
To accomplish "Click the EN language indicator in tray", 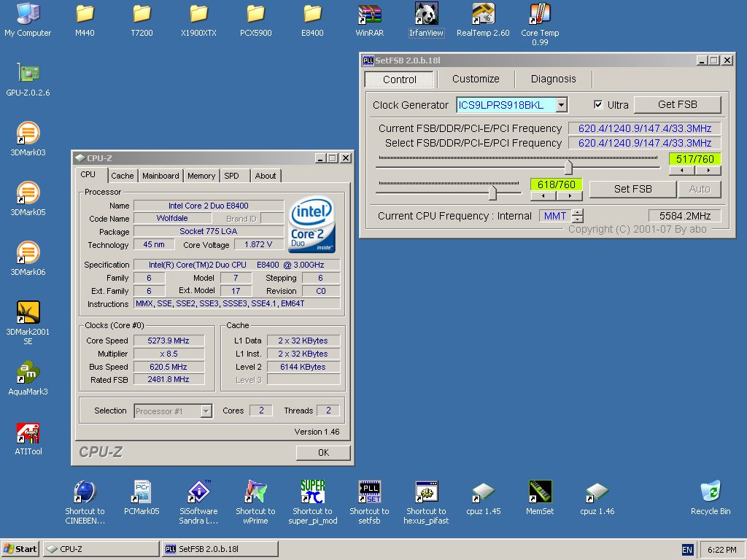I will tap(687, 550).
